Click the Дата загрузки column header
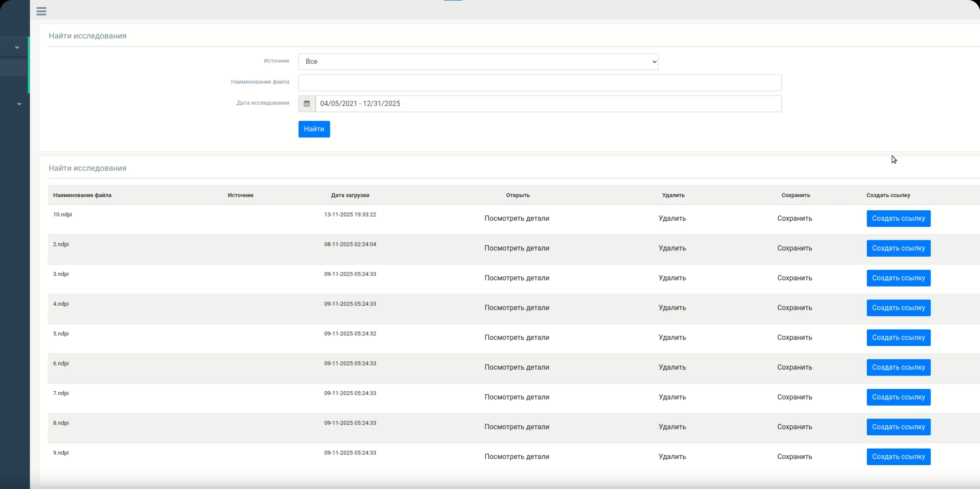Image resolution: width=980 pixels, height=489 pixels. coord(350,195)
